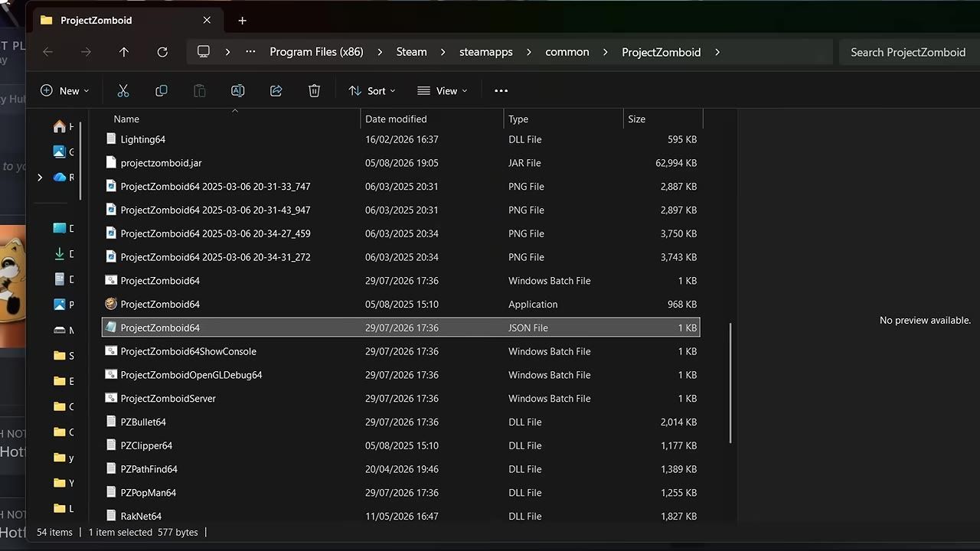
Task: Select the ProjectZomboidServer batch file icon
Action: click(111, 398)
